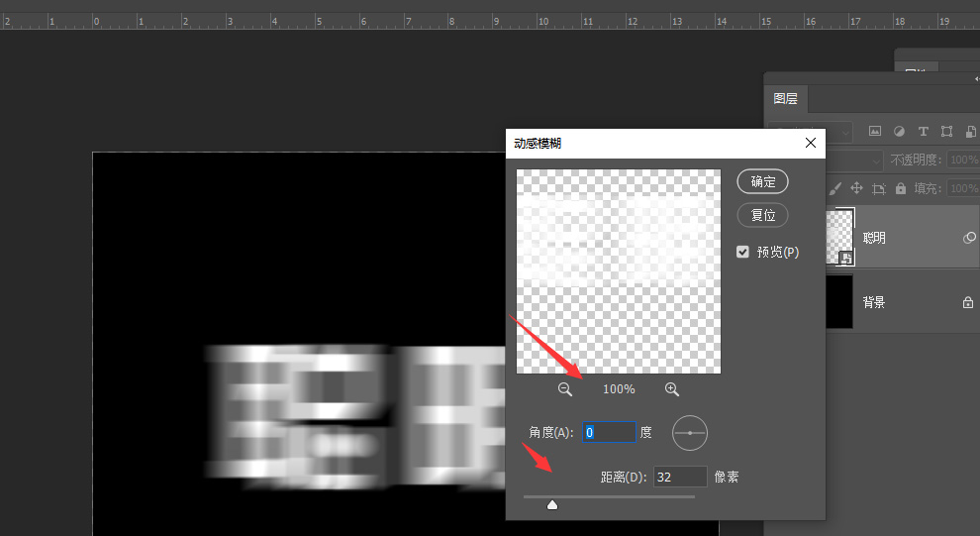Click the 不透明度 opacity value field
This screenshot has height=536, width=980.
pyautogui.click(x=963, y=160)
